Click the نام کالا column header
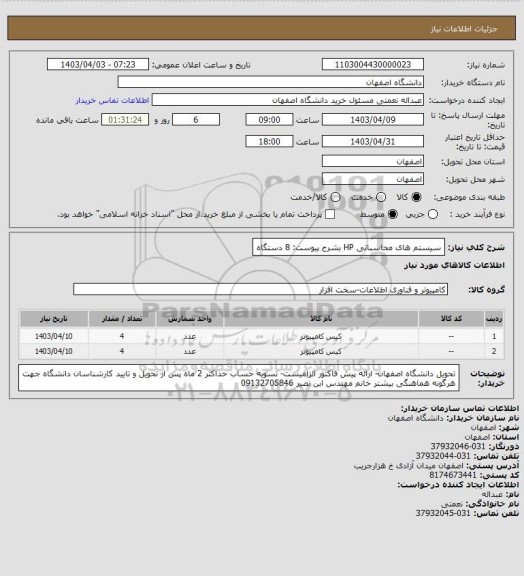Image resolution: width=524 pixels, height=576 pixels. pos(321,319)
